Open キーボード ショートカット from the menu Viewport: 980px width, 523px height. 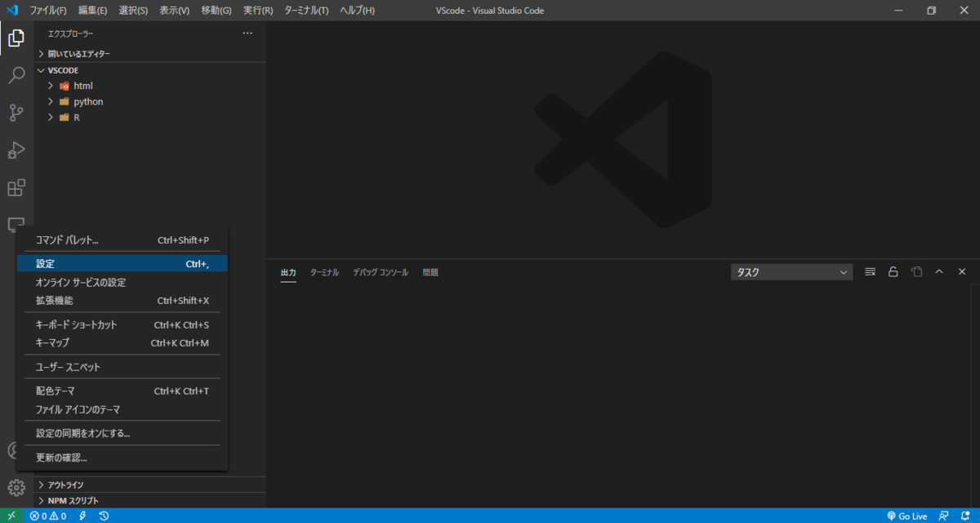pyautogui.click(x=122, y=324)
